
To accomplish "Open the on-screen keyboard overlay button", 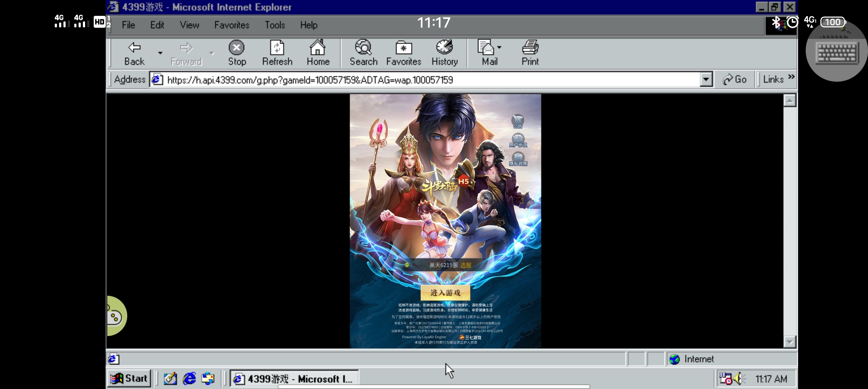I will (x=837, y=51).
